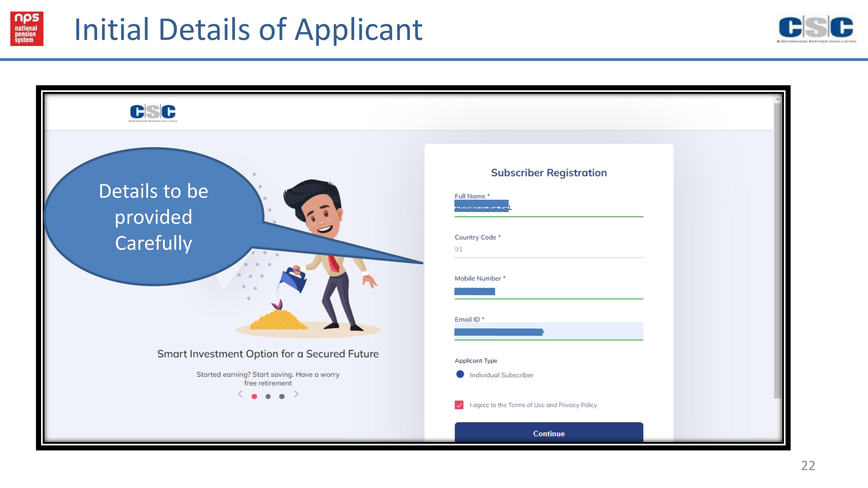Click the slide page number 22

tap(808, 465)
